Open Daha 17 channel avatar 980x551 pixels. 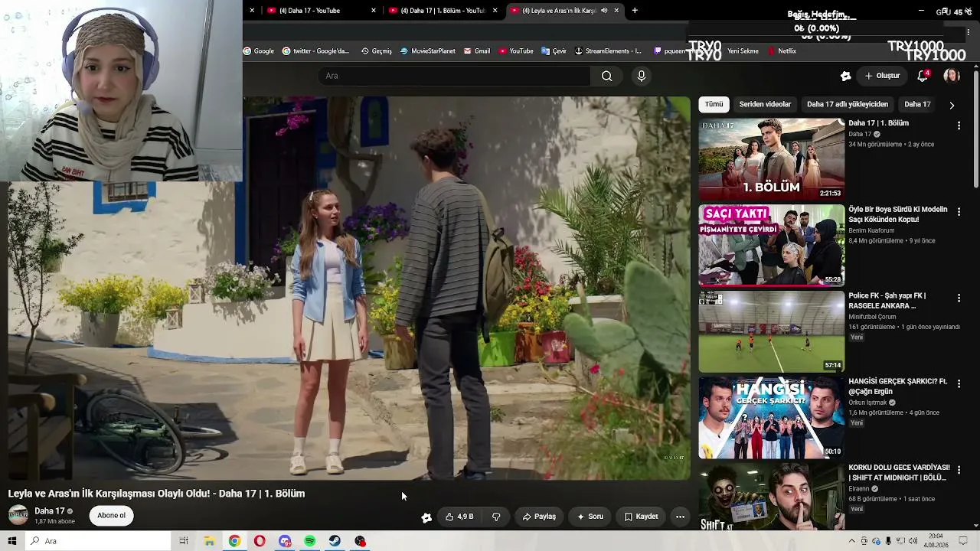pyautogui.click(x=18, y=515)
